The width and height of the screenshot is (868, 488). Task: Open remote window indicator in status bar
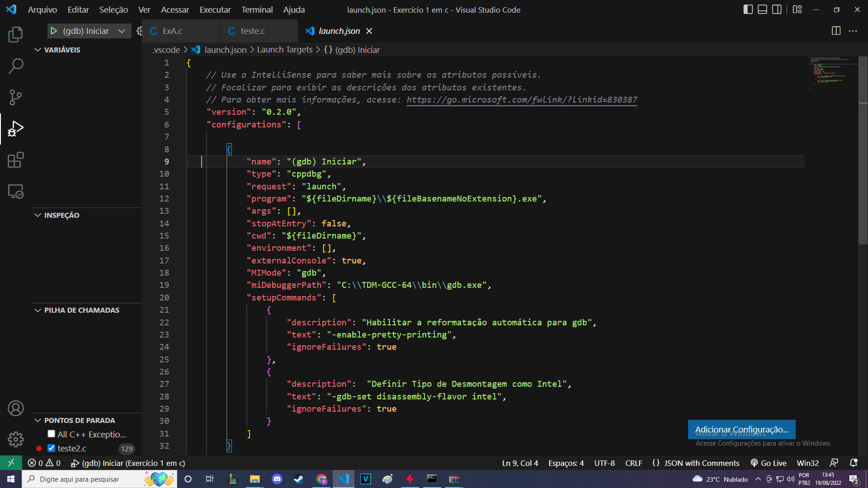[x=11, y=463]
